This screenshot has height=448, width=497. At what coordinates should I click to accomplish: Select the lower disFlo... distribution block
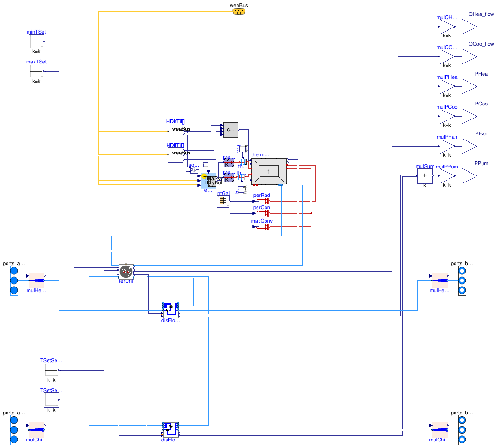171,430
